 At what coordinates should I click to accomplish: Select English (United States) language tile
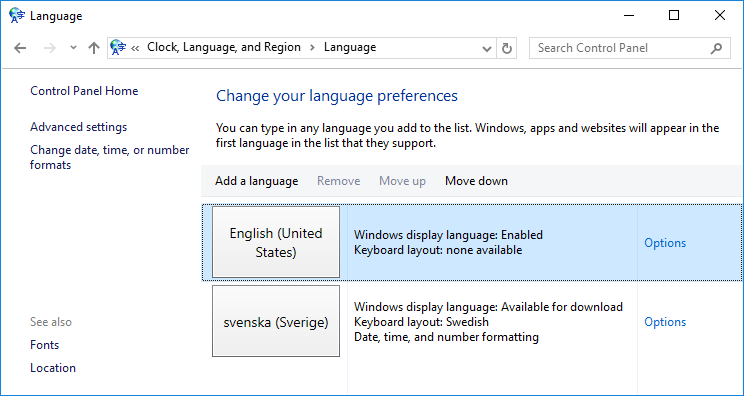coord(276,242)
